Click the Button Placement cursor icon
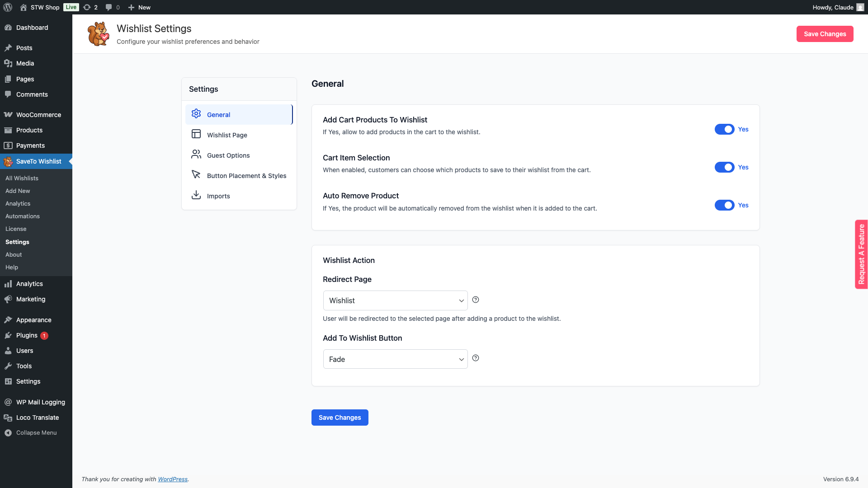868x488 pixels. click(x=196, y=175)
